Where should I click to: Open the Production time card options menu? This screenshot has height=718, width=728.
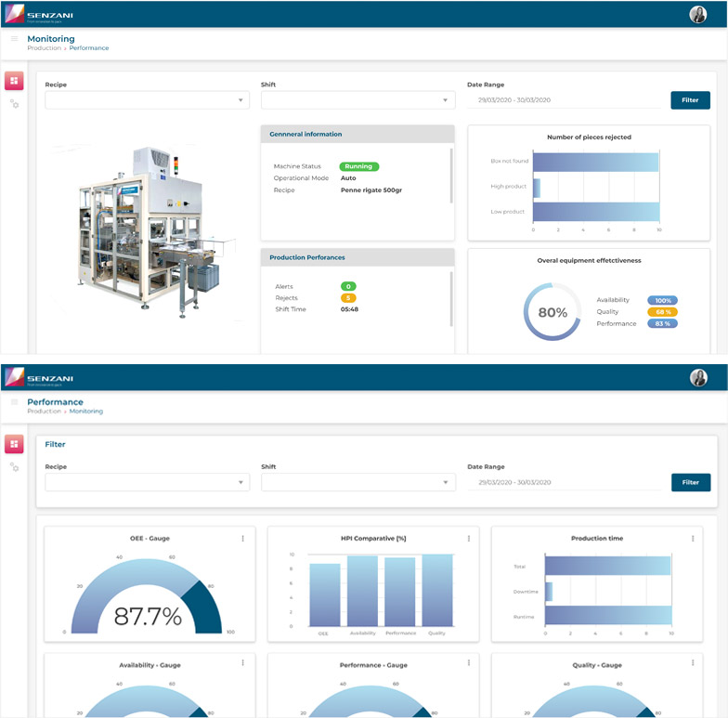[693, 539]
